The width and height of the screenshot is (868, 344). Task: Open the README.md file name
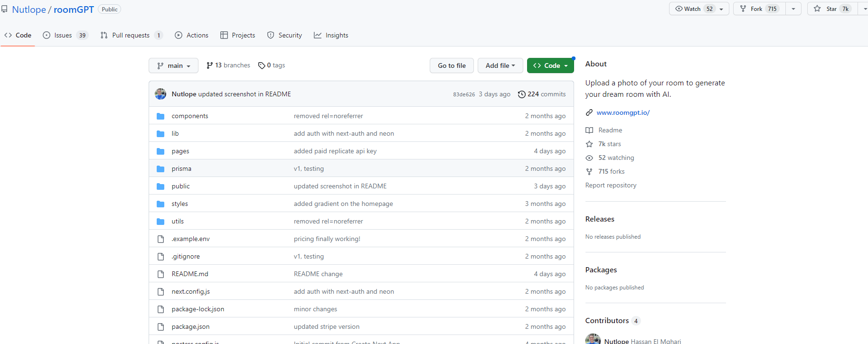[x=190, y=274]
